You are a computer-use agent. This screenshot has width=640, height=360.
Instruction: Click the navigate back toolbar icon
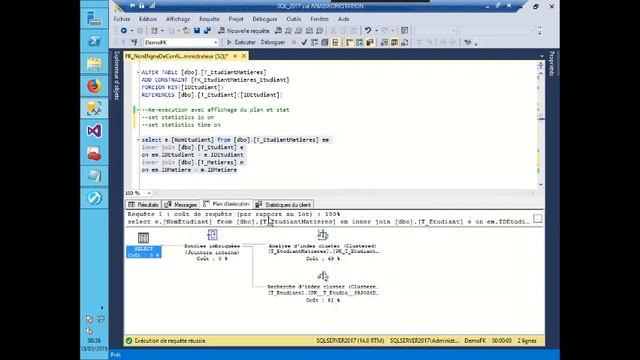tap(124, 31)
